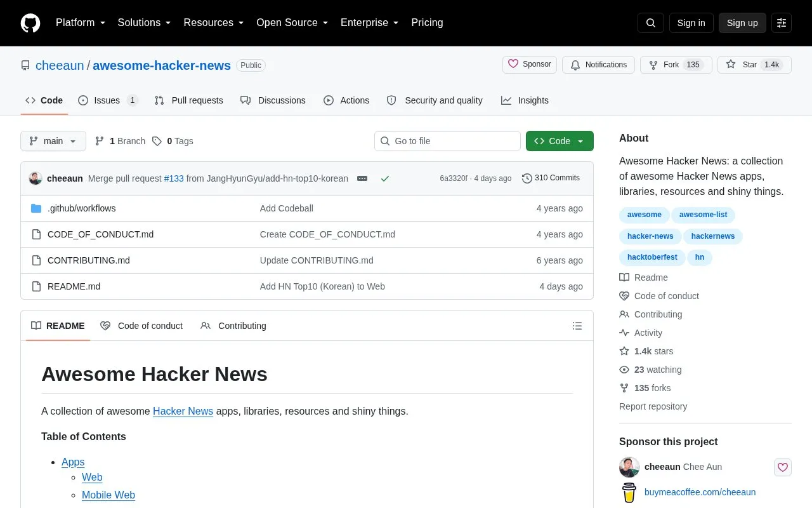Open the search magnifier button
Screen dimensions: 812x508
(651, 23)
